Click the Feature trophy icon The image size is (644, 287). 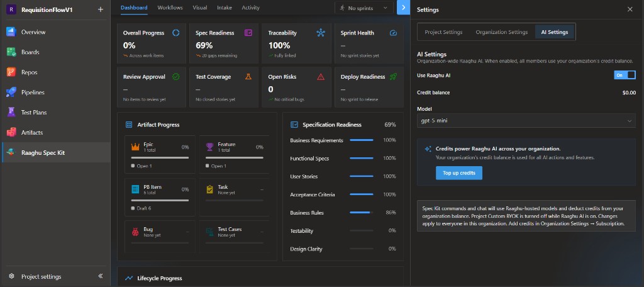(x=210, y=147)
